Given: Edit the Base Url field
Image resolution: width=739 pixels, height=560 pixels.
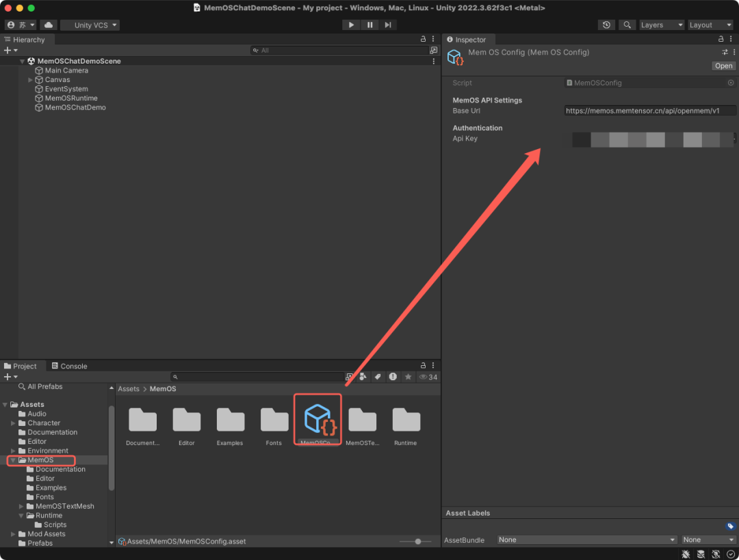Looking at the screenshot, I should point(650,111).
